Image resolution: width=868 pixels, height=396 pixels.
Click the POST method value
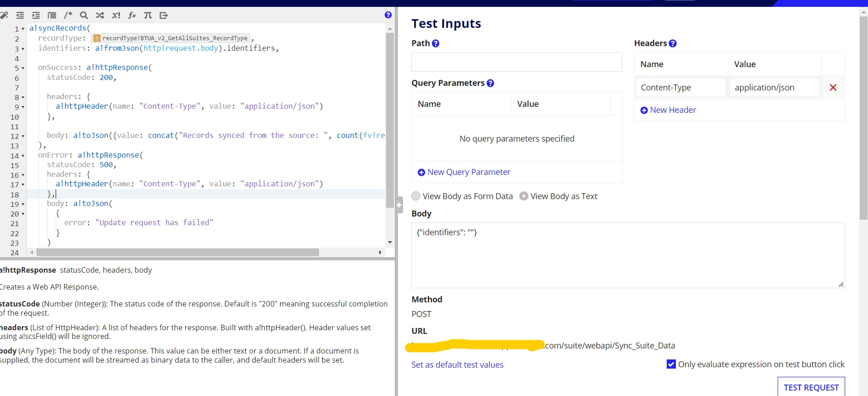(x=421, y=314)
